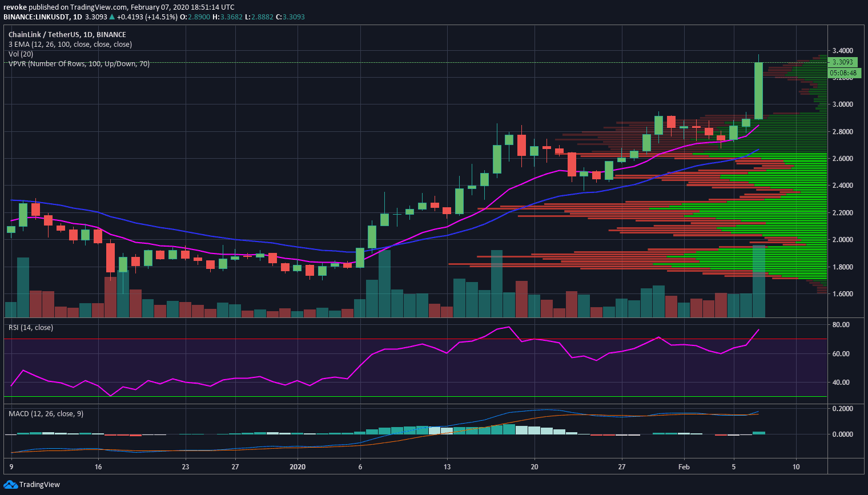Click the 2.0000 price axis label
Image resolution: width=868 pixels, height=495 pixels.
pyautogui.click(x=842, y=240)
